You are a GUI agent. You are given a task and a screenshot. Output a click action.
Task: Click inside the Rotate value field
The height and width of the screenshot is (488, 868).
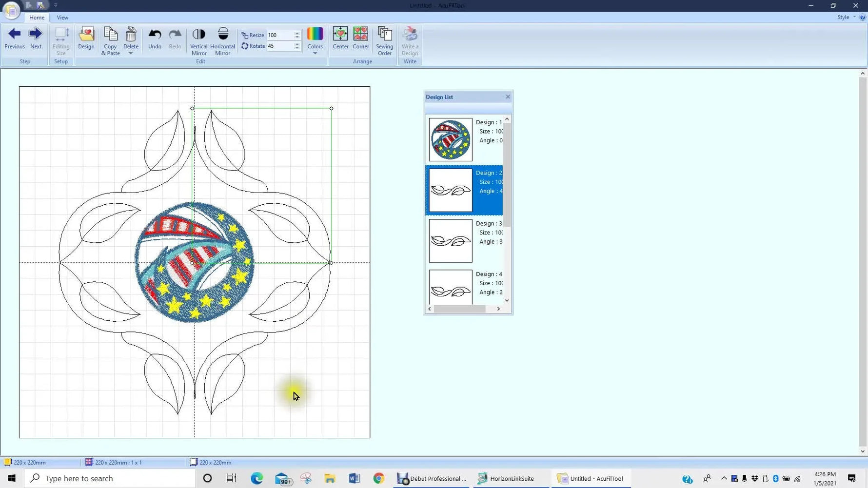pos(280,46)
